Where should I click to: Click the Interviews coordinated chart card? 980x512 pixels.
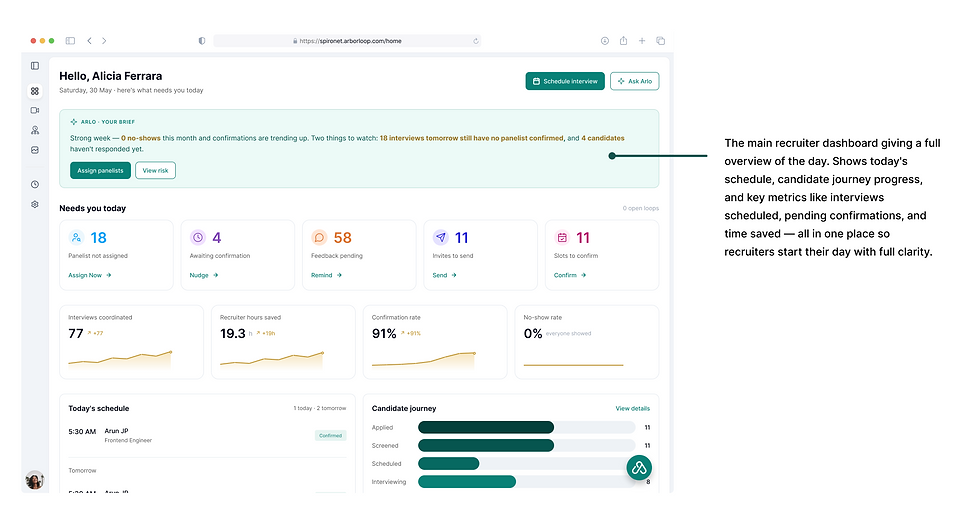131,342
